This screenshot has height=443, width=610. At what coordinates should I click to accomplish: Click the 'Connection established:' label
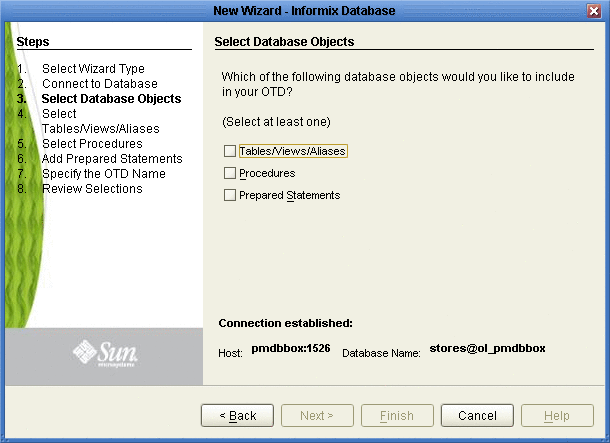[x=286, y=323]
